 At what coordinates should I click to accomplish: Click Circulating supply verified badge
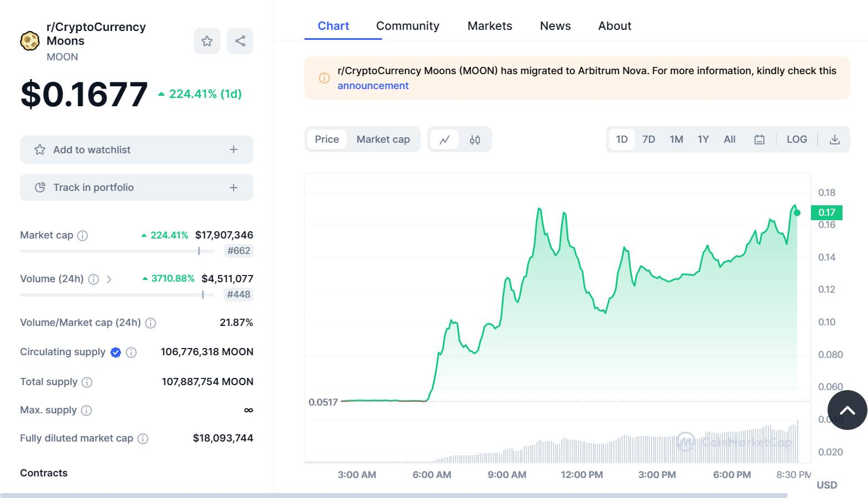116,352
